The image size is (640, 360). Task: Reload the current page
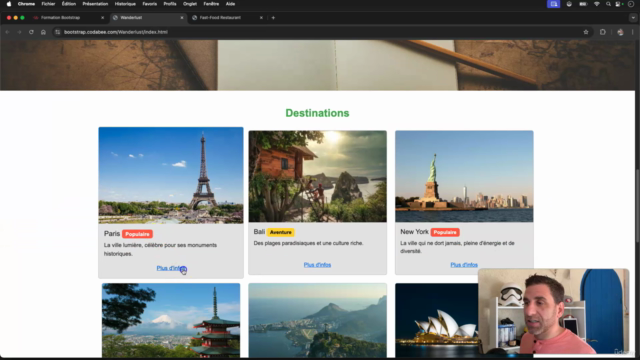pos(31,32)
